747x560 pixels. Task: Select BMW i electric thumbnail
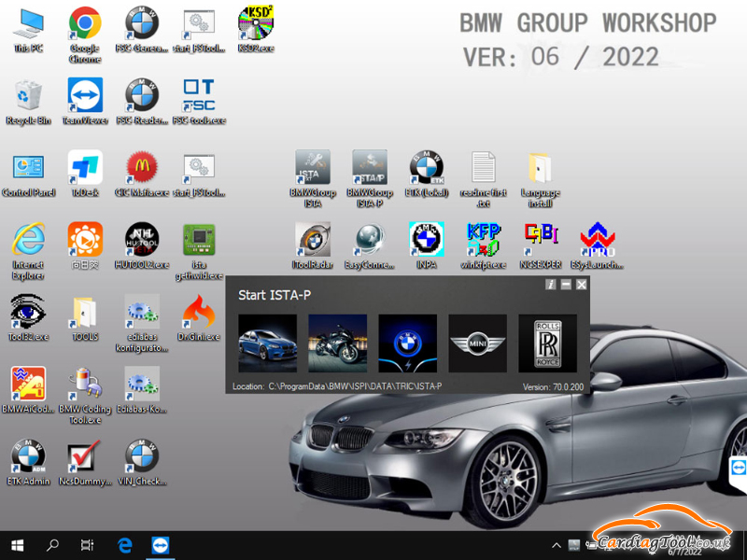tap(407, 343)
